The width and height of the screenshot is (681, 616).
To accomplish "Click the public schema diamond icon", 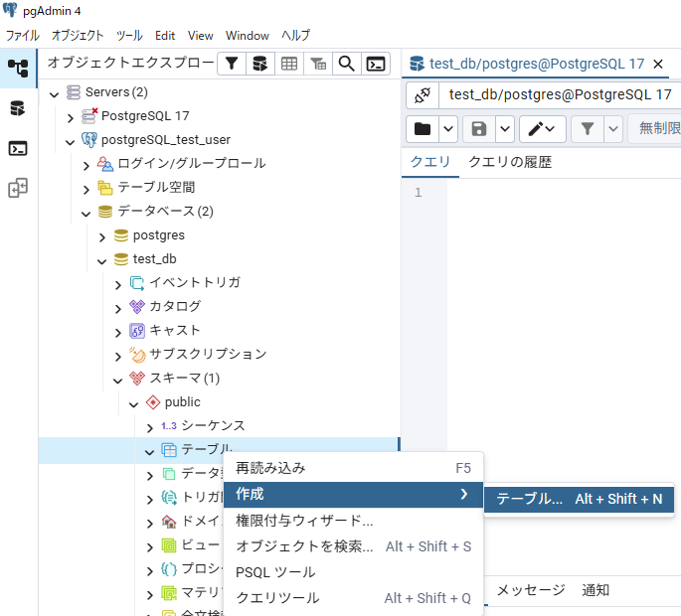I will click(x=153, y=402).
